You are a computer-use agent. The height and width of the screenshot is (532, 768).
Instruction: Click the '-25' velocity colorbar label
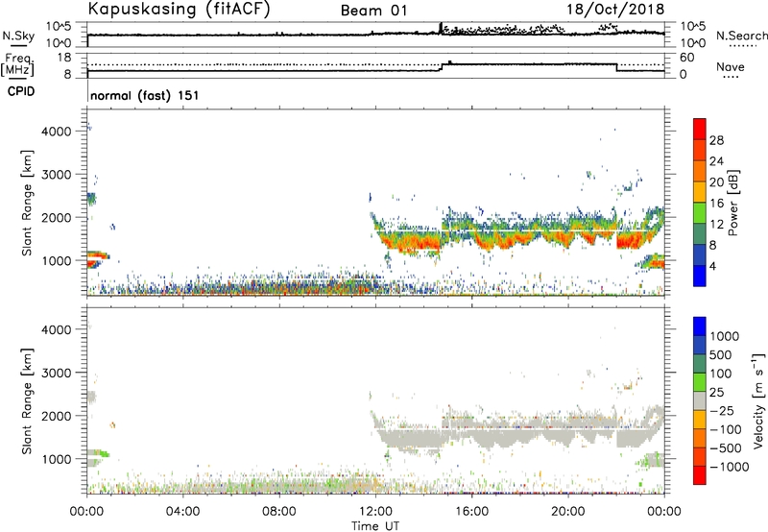[721, 411]
